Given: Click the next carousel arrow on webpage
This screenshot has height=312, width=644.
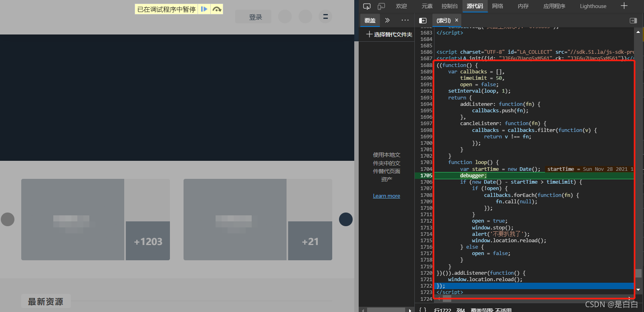Looking at the screenshot, I should point(346,219).
